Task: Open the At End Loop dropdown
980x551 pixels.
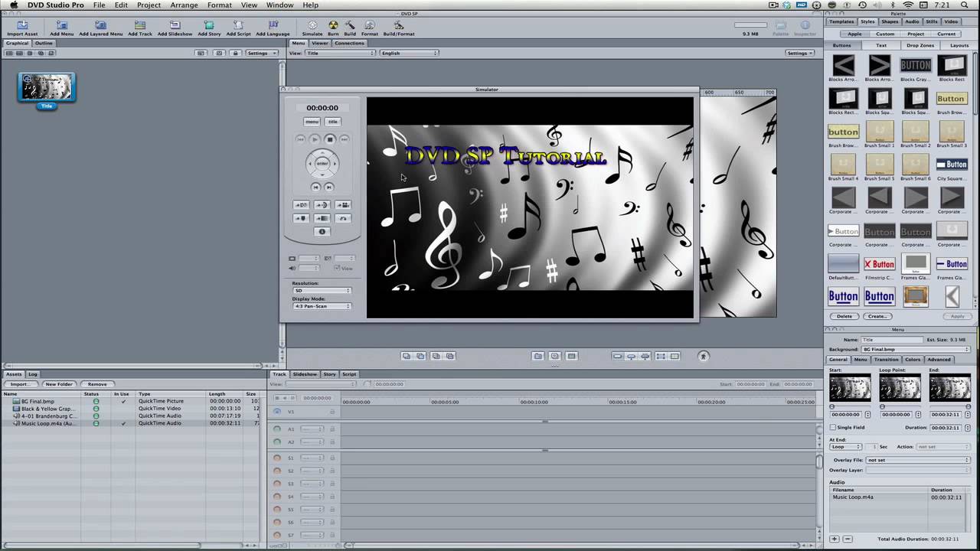Action: tap(846, 447)
